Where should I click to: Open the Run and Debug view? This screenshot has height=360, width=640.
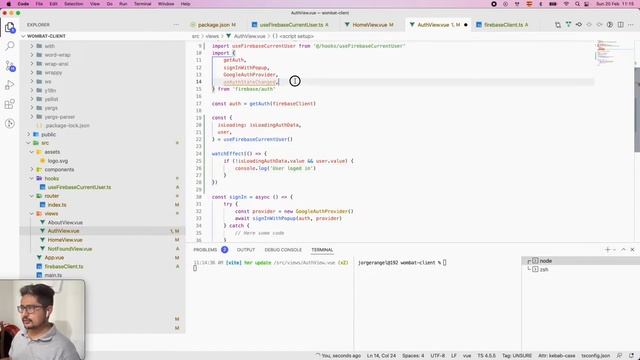[10, 85]
